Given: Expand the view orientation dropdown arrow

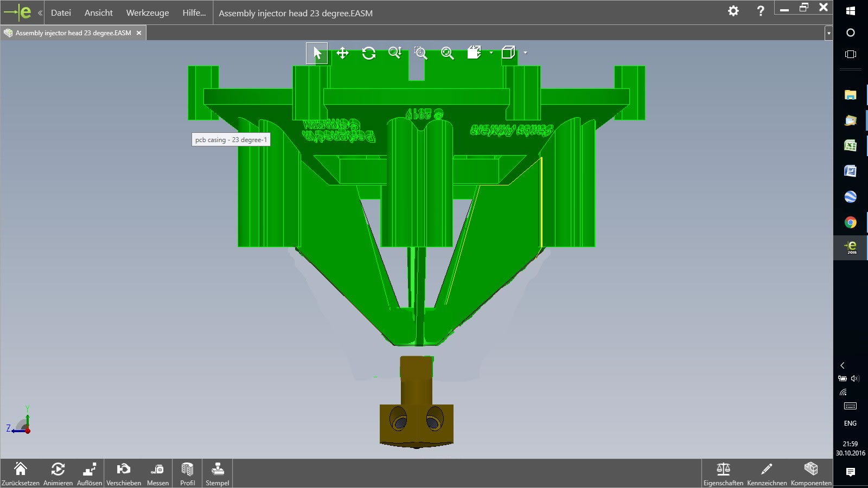Looking at the screenshot, I should 491,53.
